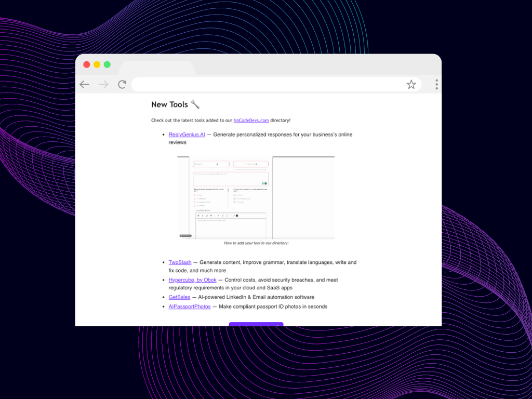Screen dimensions: 532x399
Task: Minimize window with the yellow button
Action: coord(97,64)
